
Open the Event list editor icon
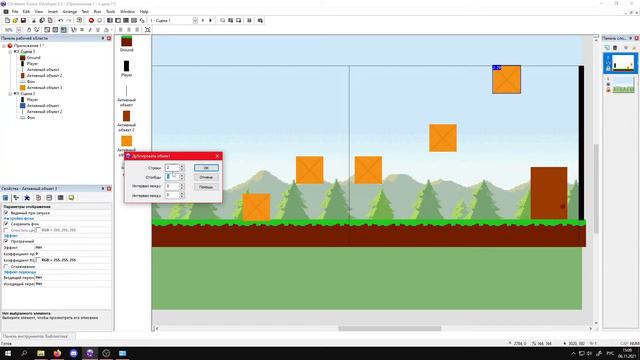134,20
